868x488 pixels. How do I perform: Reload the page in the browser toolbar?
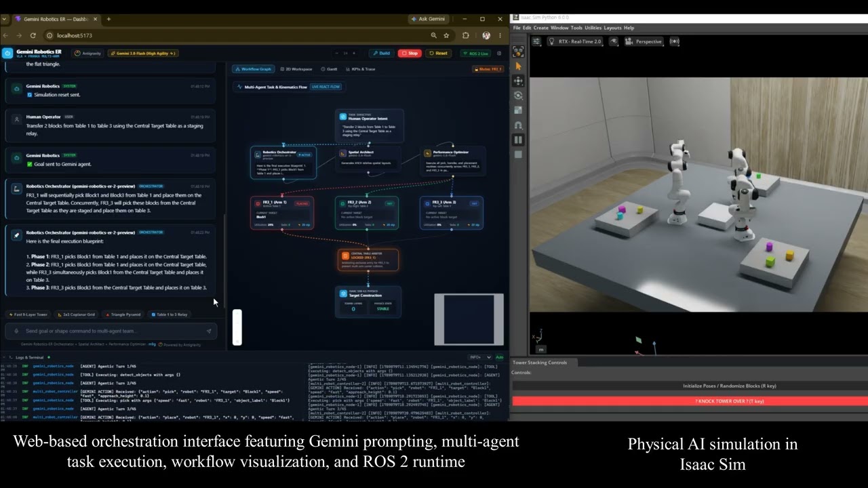tap(33, 35)
